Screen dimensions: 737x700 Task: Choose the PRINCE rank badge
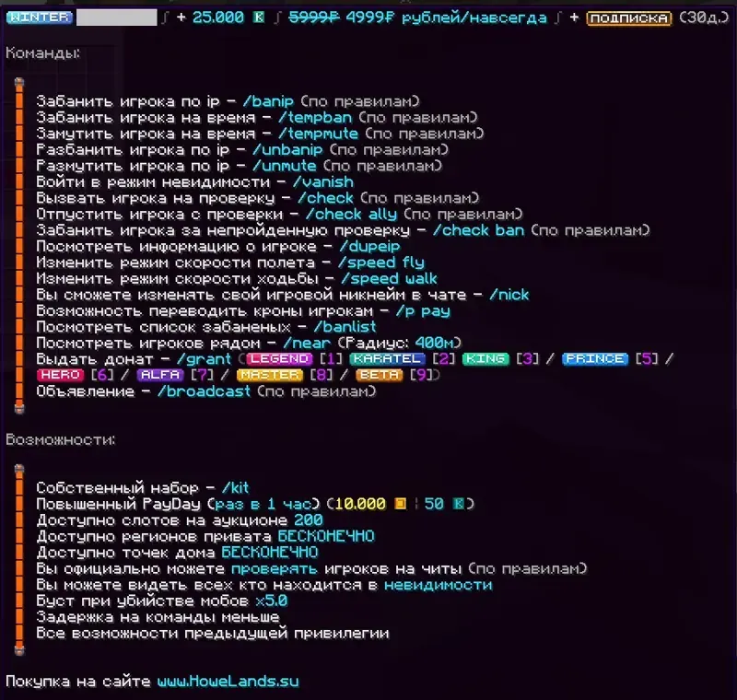click(594, 359)
